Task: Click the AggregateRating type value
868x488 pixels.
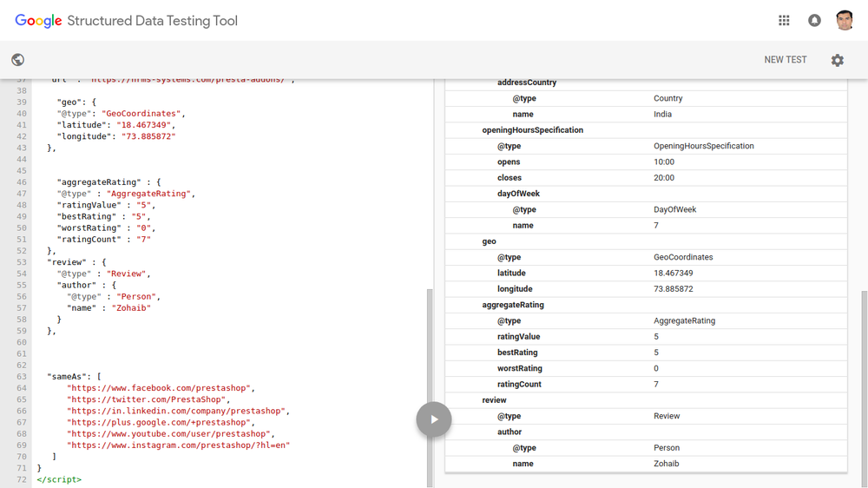Action: [684, 320]
